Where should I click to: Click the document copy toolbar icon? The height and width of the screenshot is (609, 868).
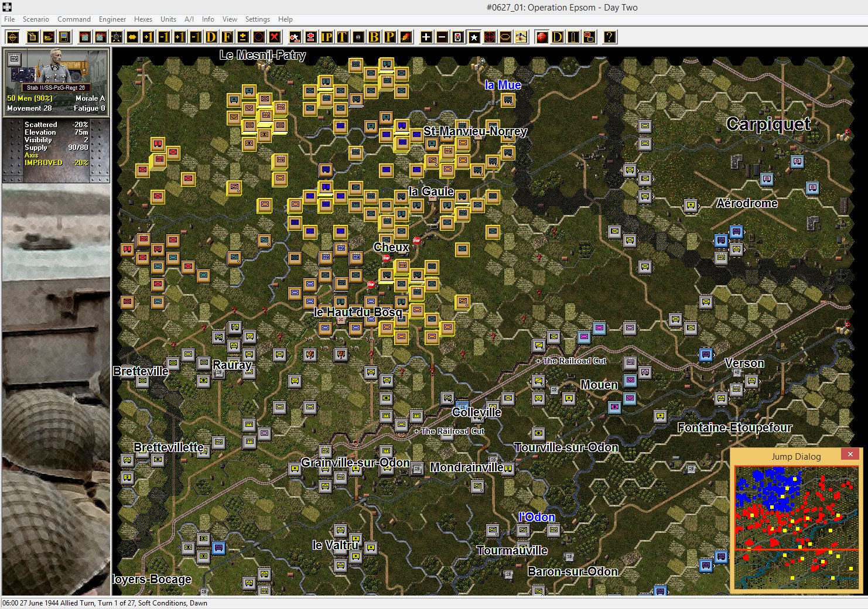(x=33, y=37)
